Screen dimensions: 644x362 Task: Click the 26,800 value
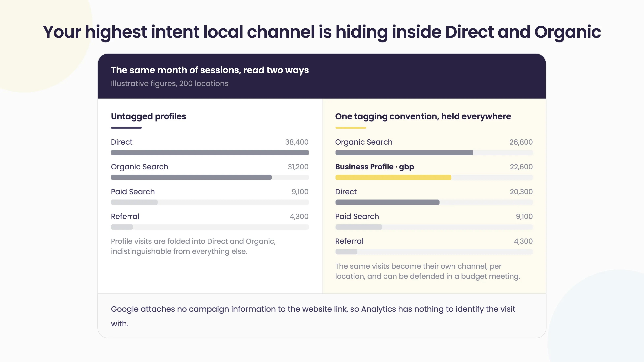tap(521, 142)
